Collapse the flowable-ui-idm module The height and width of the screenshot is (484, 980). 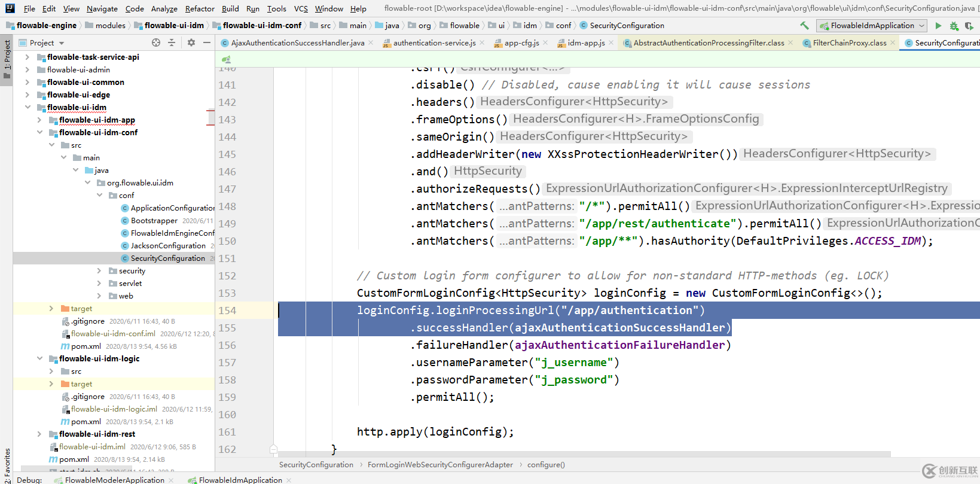click(x=28, y=107)
